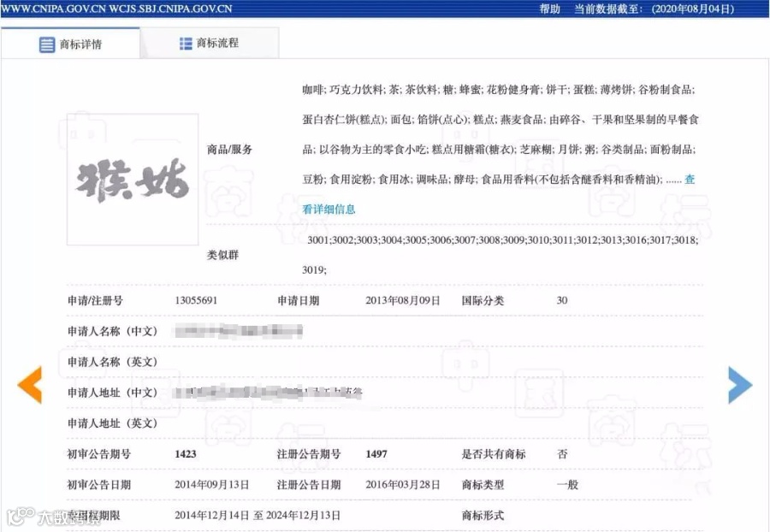This screenshot has width=770, height=532.
Task: Click the 申请人地址（英文）label
Action: [112, 423]
